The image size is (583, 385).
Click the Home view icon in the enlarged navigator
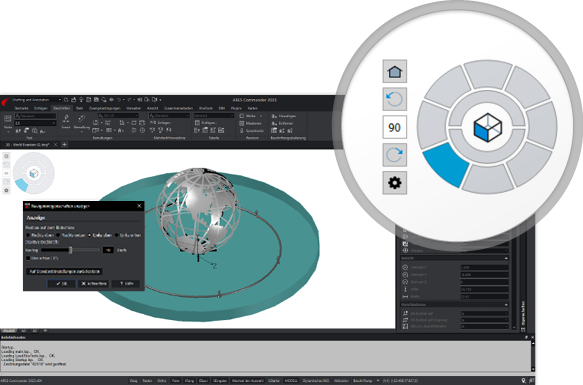[394, 71]
